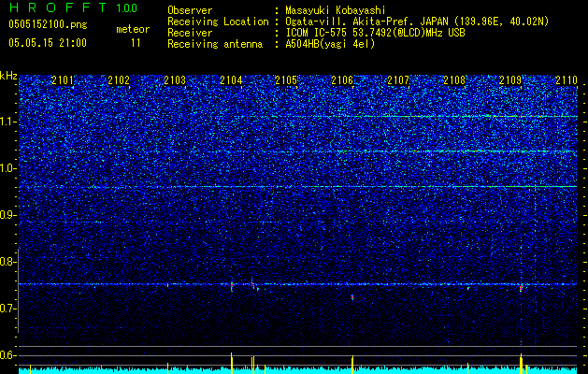Click the Receiver field label
Viewport: 588px width, 374px height.
tap(190, 33)
